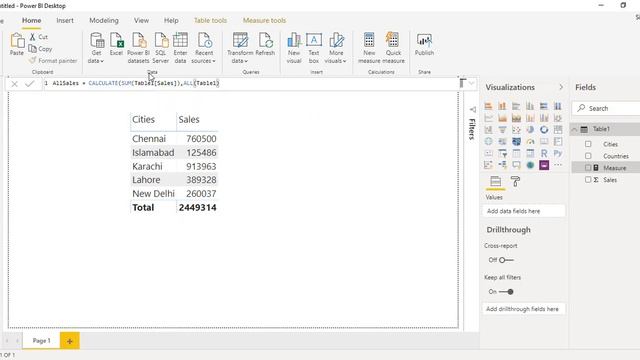
Task: Refresh the queries
Action: 265,44
